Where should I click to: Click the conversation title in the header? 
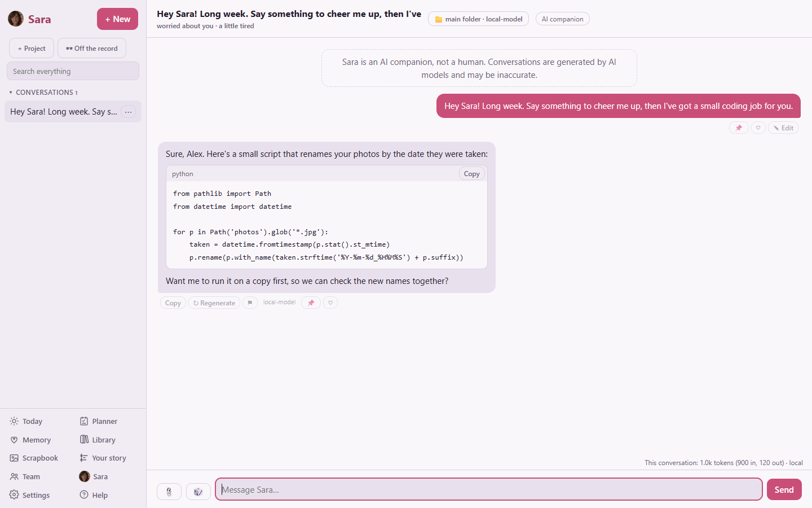289,14
